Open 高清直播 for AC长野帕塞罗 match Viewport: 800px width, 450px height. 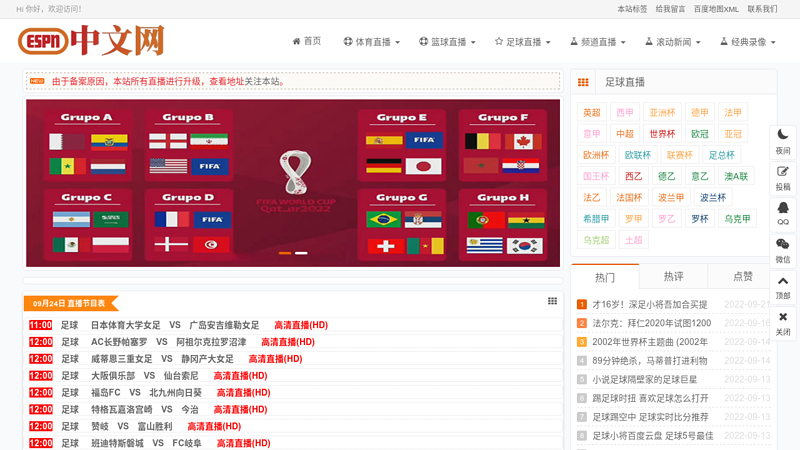[288, 342]
